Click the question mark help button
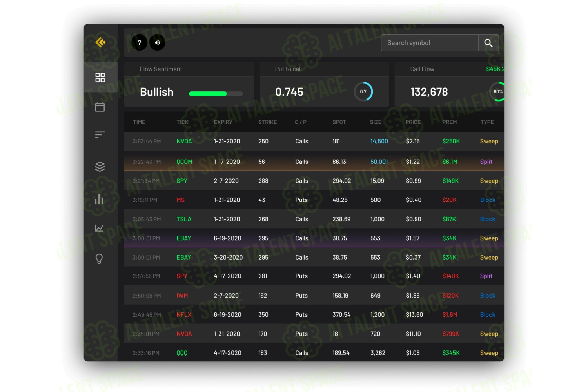The height and width of the screenshot is (392, 588). pyautogui.click(x=139, y=42)
